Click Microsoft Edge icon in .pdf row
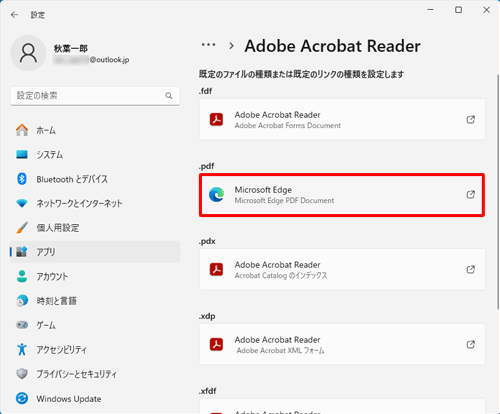The image size is (500, 414). point(216,195)
